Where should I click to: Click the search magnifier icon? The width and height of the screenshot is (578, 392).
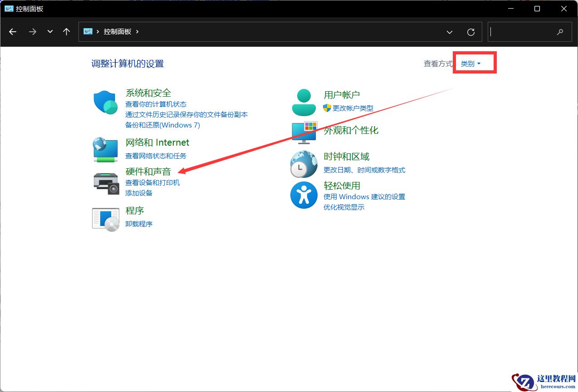tap(560, 32)
